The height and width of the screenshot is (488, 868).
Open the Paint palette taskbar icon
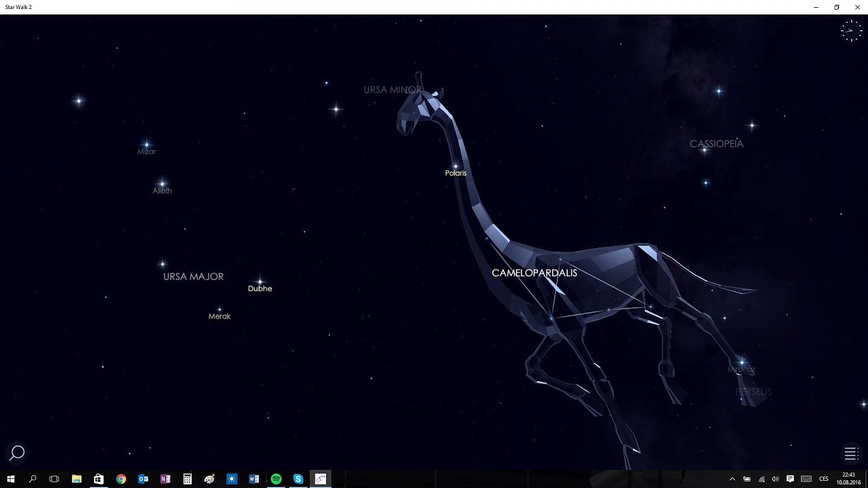point(209,479)
